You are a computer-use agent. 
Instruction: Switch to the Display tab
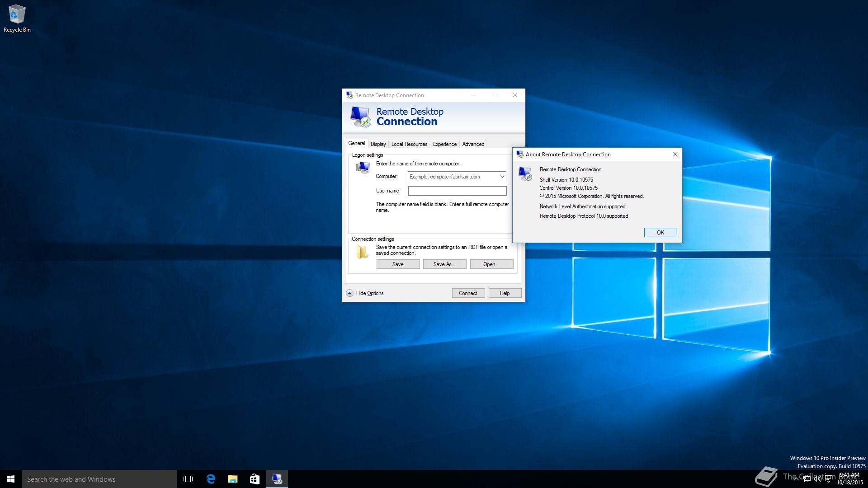click(x=378, y=144)
